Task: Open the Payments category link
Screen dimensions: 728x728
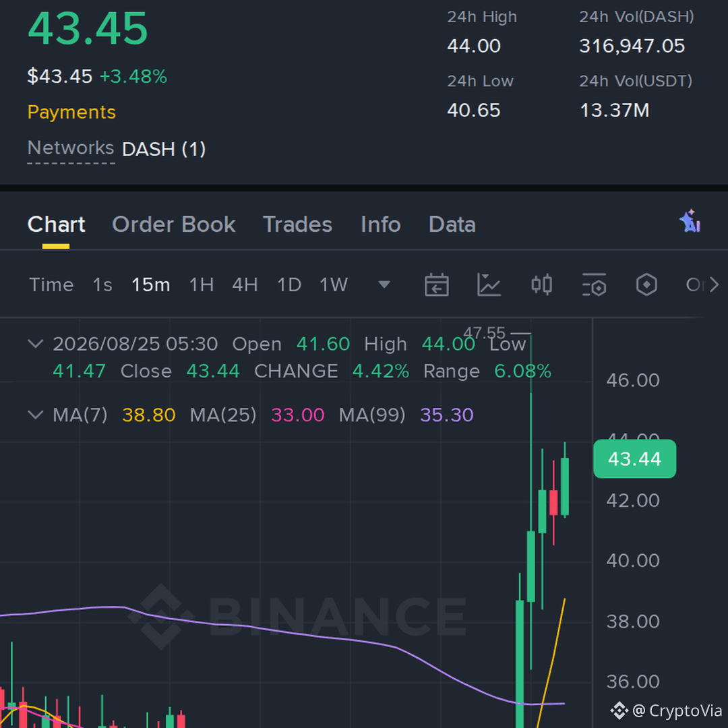Action: [71, 113]
